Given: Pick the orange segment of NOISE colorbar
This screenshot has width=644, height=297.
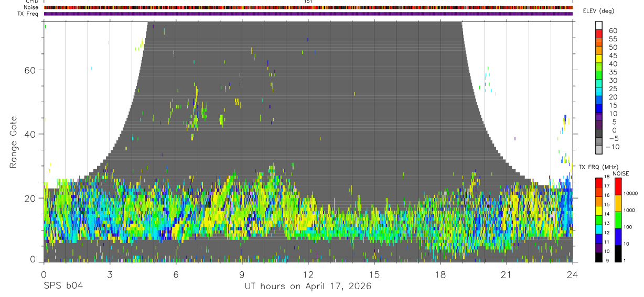Looking at the screenshot, I should [618, 203].
